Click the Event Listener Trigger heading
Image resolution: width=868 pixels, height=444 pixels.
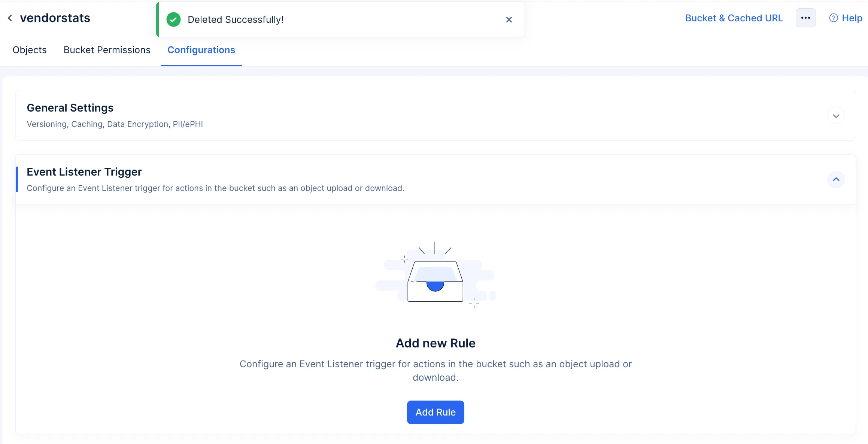click(x=84, y=172)
